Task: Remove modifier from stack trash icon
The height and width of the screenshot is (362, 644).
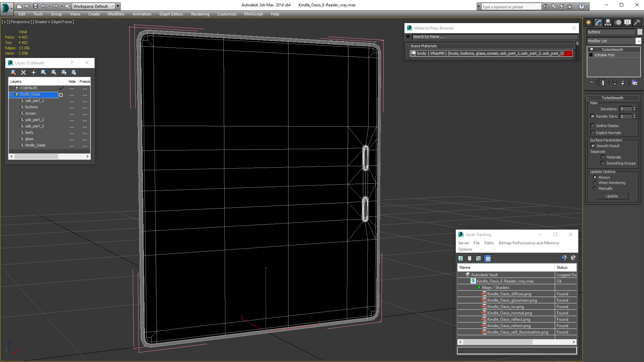Action: 623,82
